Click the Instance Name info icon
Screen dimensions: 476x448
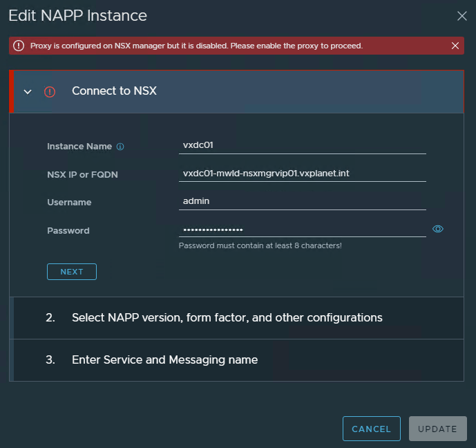120,147
